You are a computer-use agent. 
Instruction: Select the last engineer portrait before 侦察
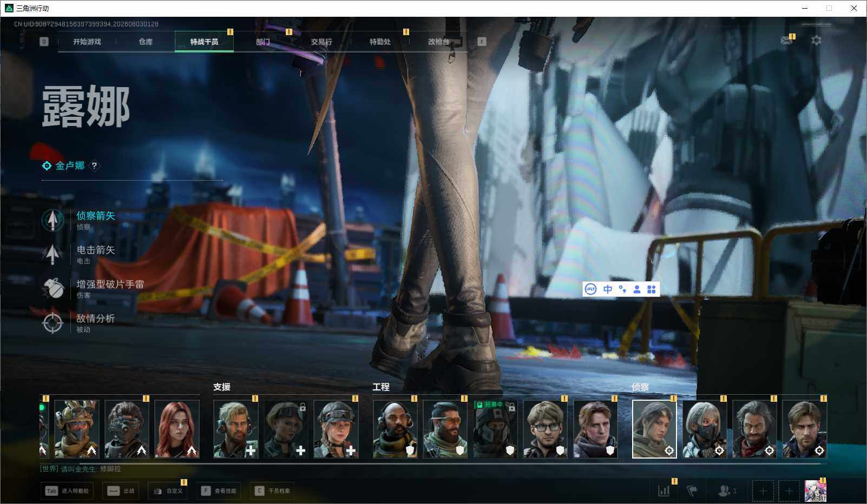[x=595, y=429]
